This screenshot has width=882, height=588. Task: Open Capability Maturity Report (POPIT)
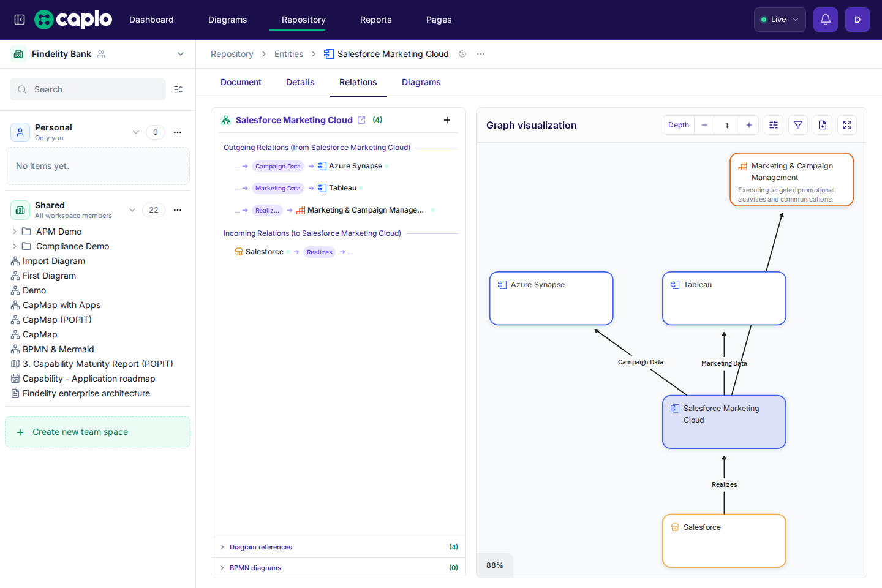pyautogui.click(x=98, y=364)
